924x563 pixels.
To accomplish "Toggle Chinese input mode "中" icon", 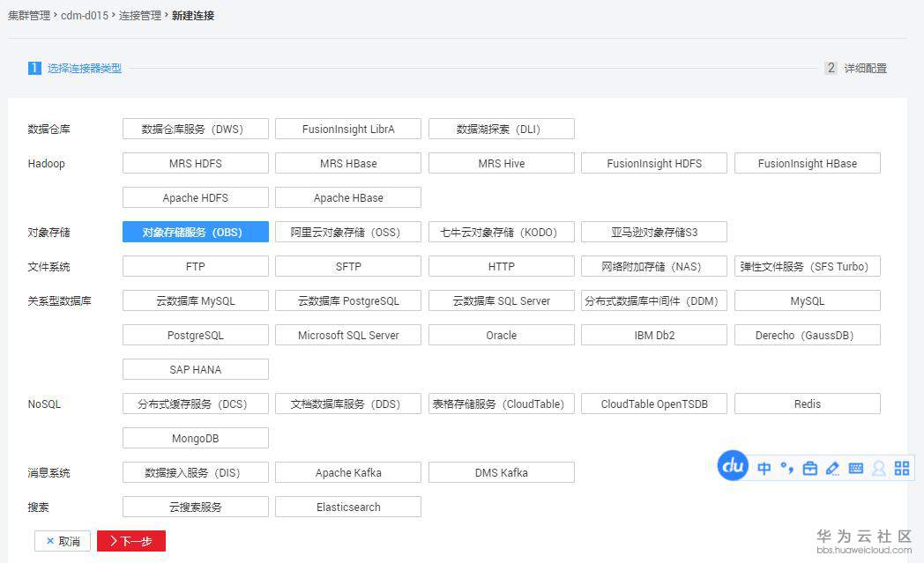I will (x=764, y=468).
